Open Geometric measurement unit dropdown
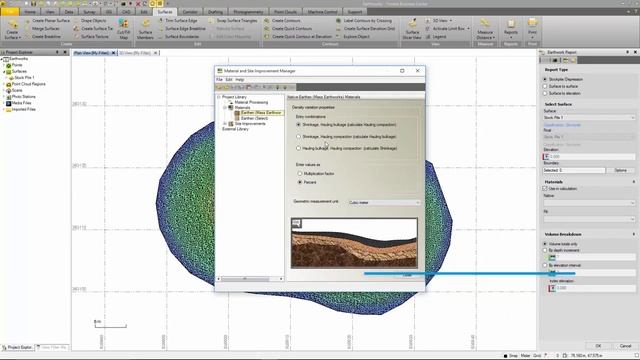This screenshot has width=640, height=360. click(384, 202)
